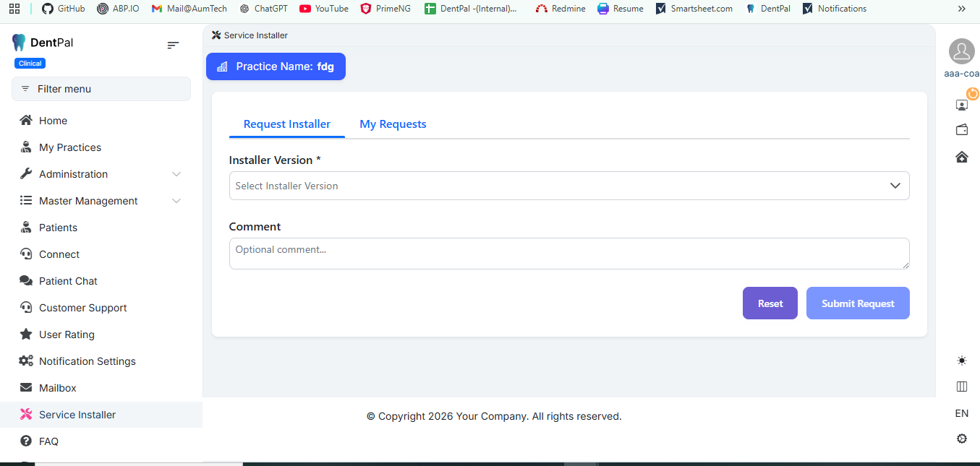Open the wallet icon in right panel
The width and height of the screenshot is (980, 466).
(961, 130)
